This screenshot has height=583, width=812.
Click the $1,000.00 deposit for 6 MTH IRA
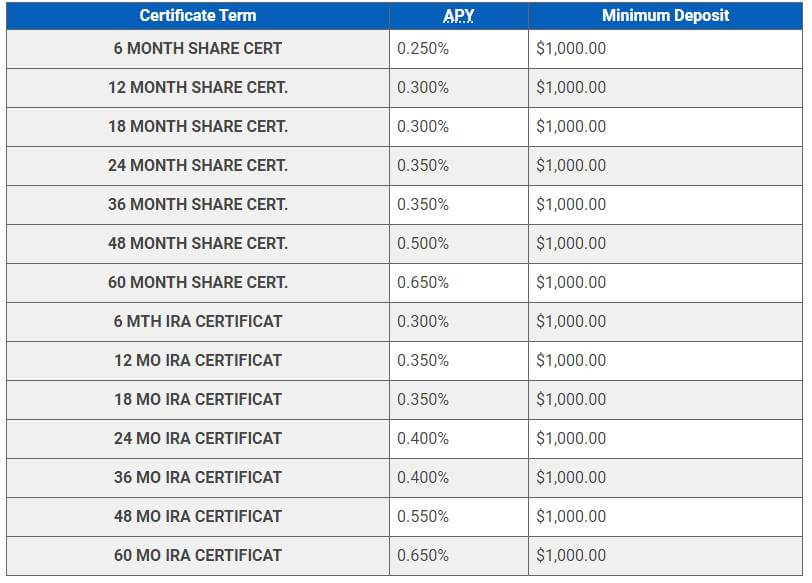coord(571,322)
